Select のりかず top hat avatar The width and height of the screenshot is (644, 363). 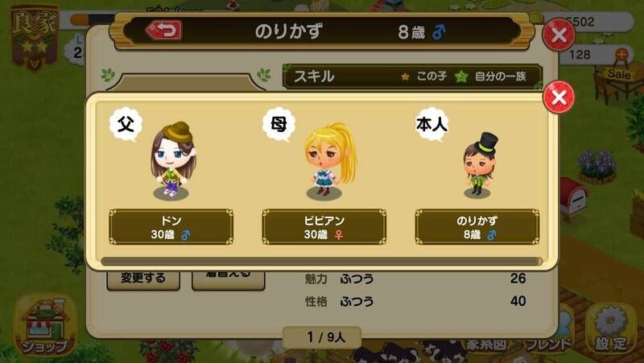coord(478,165)
